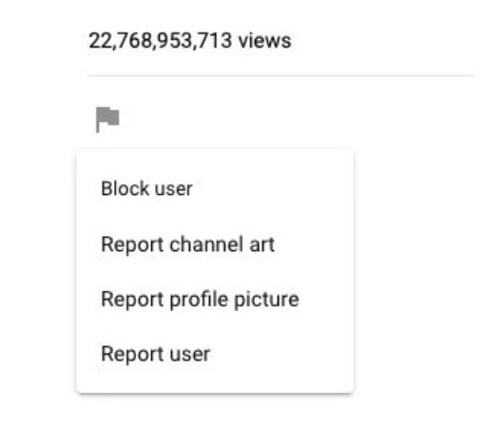Image resolution: width=504 pixels, height=448 pixels.
Task: Choose Report user in the popup
Action: coord(215,354)
